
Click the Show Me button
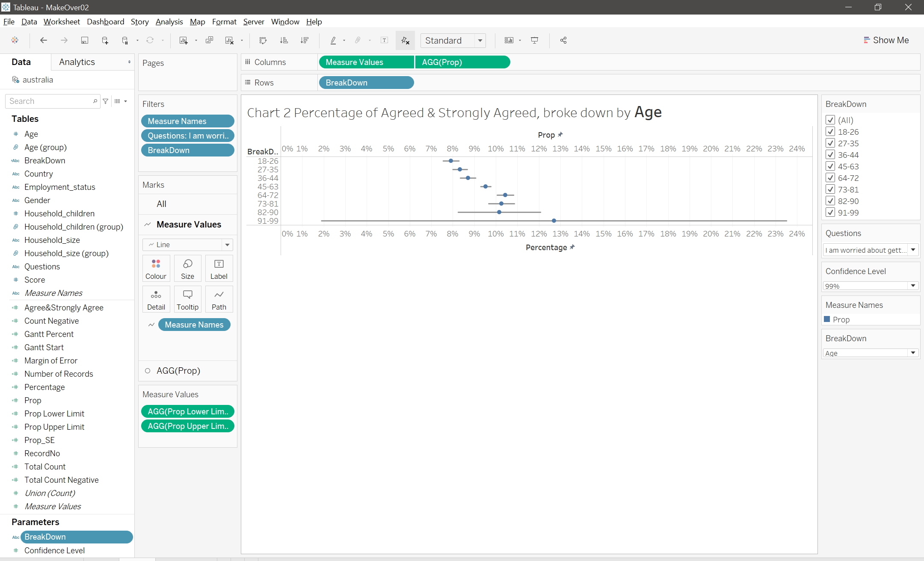pyautogui.click(x=885, y=40)
